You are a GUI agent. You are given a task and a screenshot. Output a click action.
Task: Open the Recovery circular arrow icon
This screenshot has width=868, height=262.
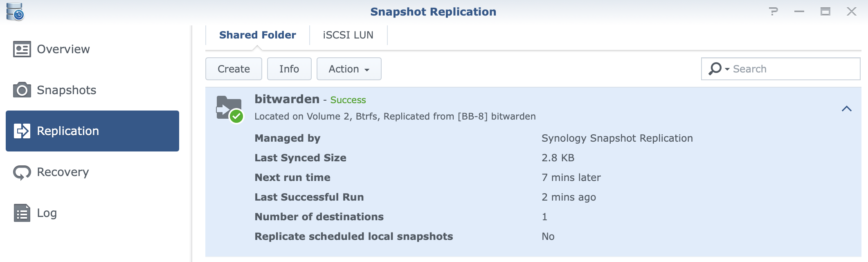pyautogui.click(x=22, y=172)
